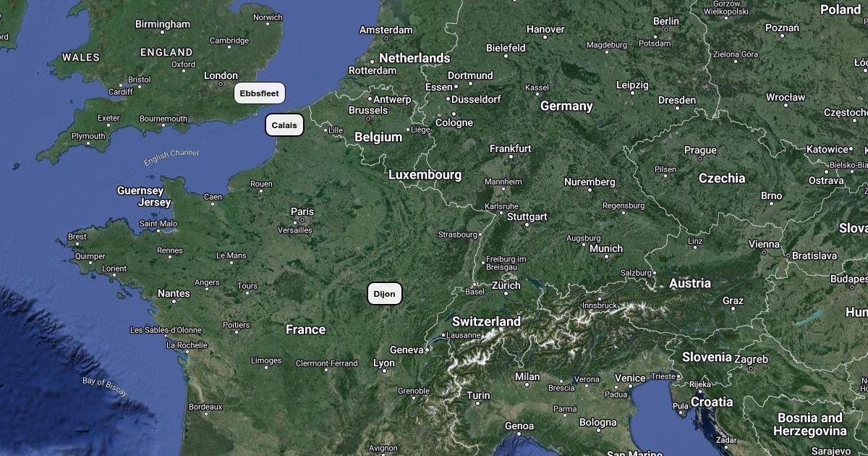Image resolution: width=868 pixels, height=456 pixels.
Task: Select the Switzerland country label
Action: [x=486, y=321]
